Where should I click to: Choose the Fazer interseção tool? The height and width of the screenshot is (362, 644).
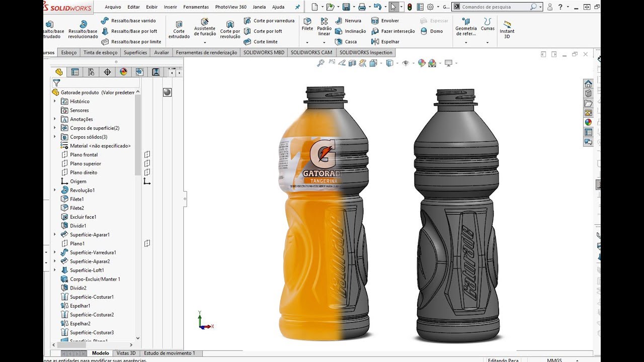click(393, 31)
